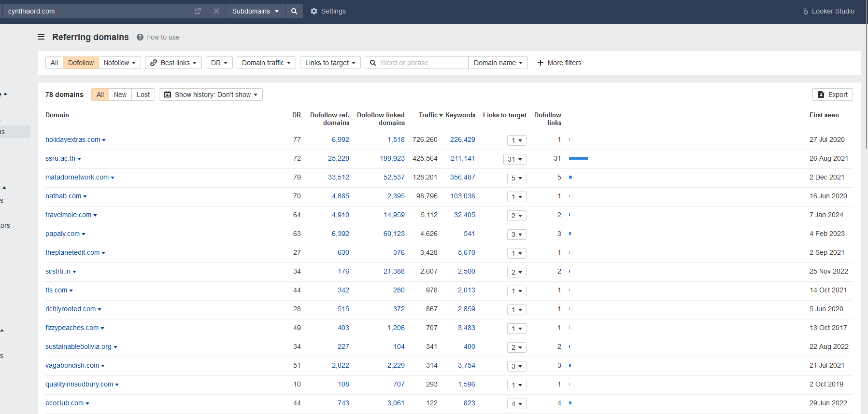Open matadornetwork.com domain link
Viewport: 868px width, 414px height.
[77, 177]
